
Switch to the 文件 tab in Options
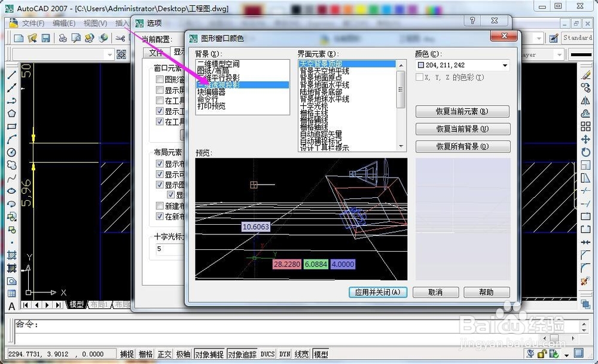tap(156, 53)
